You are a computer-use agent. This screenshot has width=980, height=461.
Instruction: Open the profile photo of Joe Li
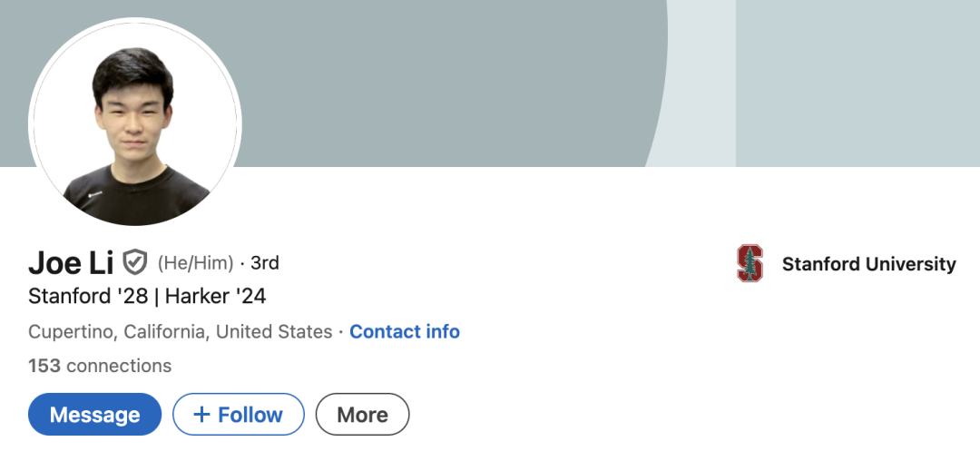(x=135, y=123)
